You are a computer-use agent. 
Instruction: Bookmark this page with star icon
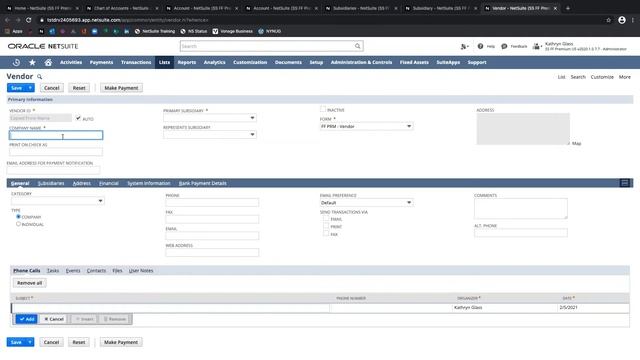pos(609,20)
